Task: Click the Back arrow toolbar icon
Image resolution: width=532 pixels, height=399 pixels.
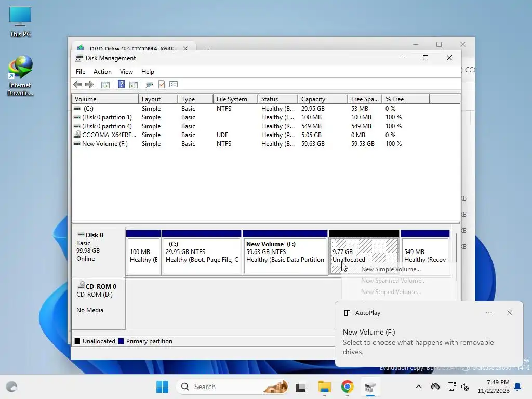Action: coord(77,85)
